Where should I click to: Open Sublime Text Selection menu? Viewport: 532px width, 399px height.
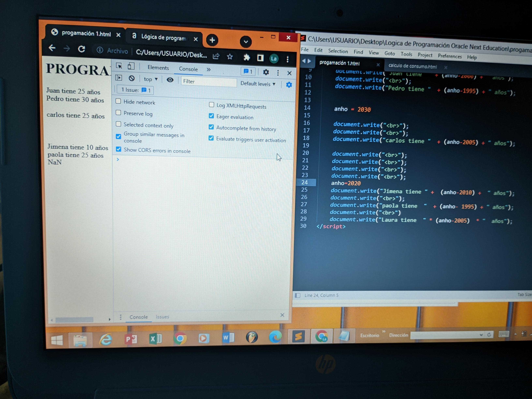[x=338, y=51]
